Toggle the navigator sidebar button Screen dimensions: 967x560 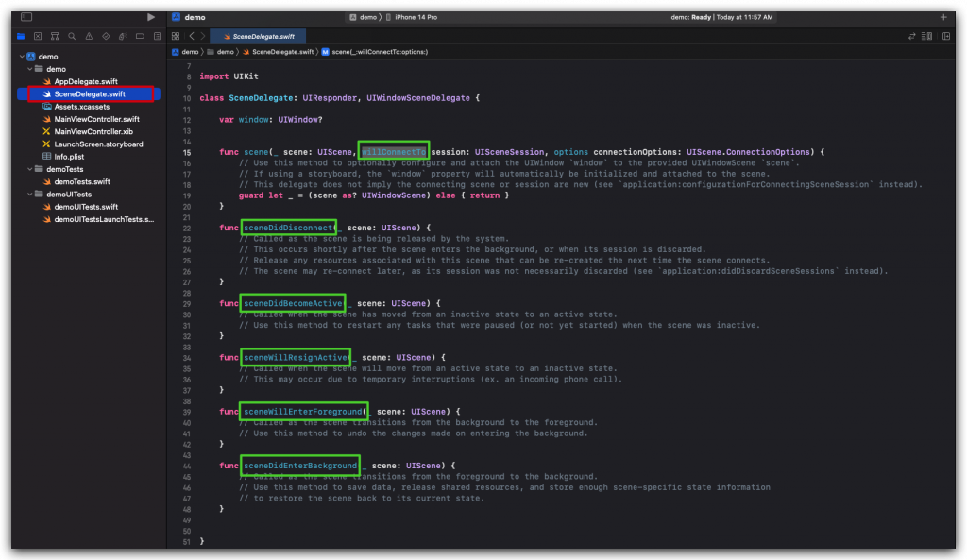pyautogui.click(x=25, y=17)
